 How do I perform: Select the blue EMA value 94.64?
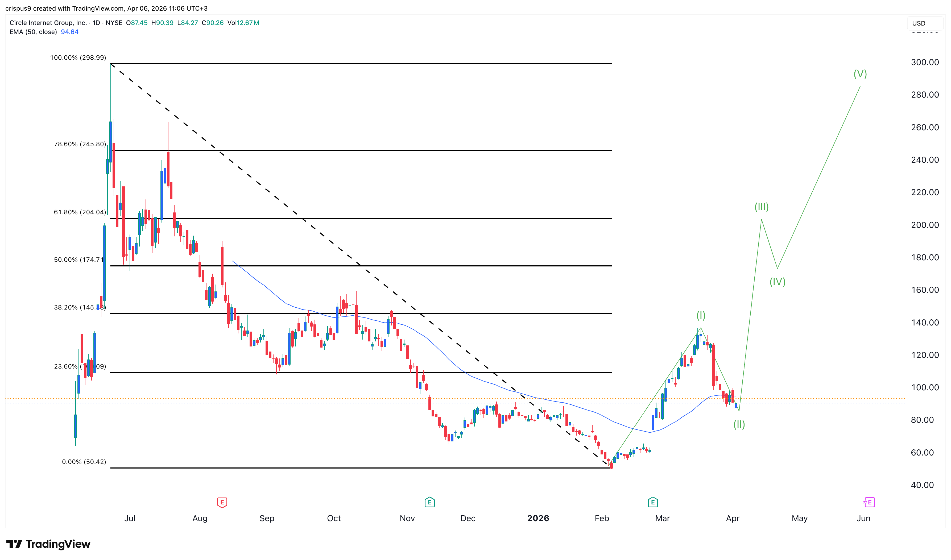pyautogui.click(x=71, y=32)
